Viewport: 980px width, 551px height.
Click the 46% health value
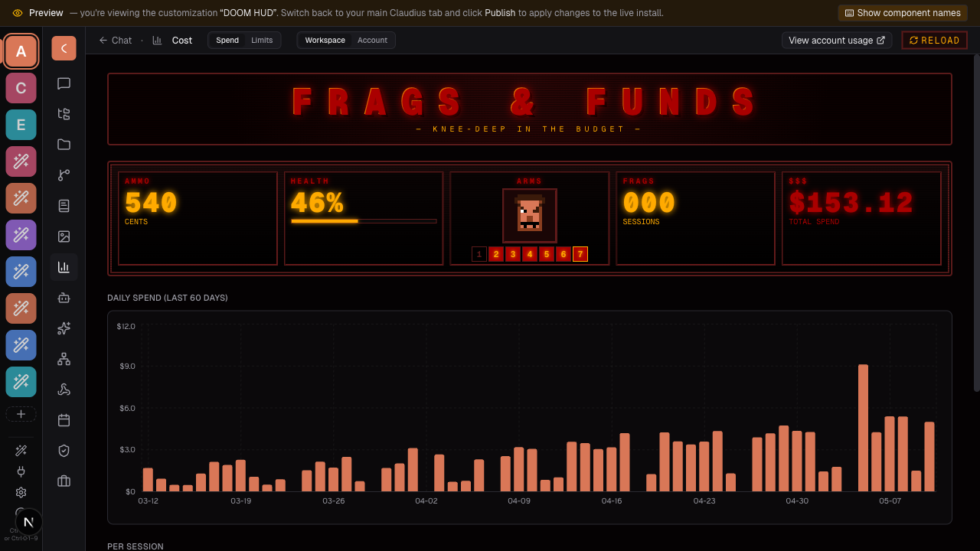pyautogui.click(x=317, y=204)
